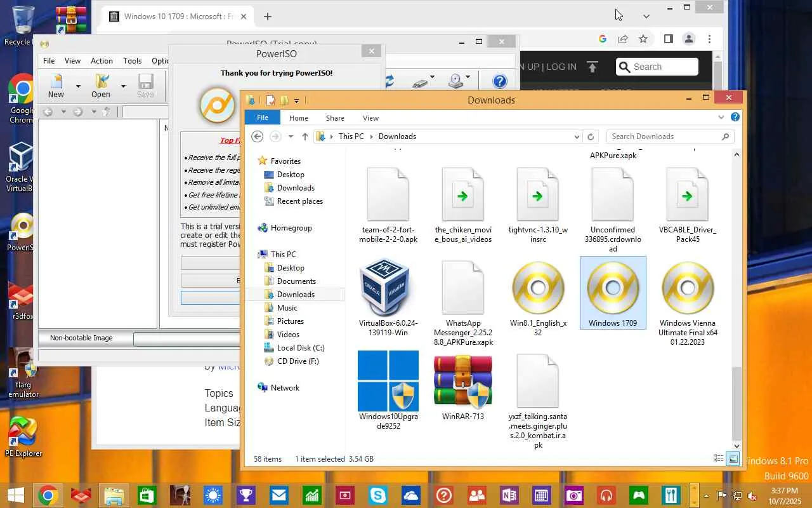The image size is (812, 508).
Task: Select the yxzf_talking.santa apk file
Action: coord(538,401)
